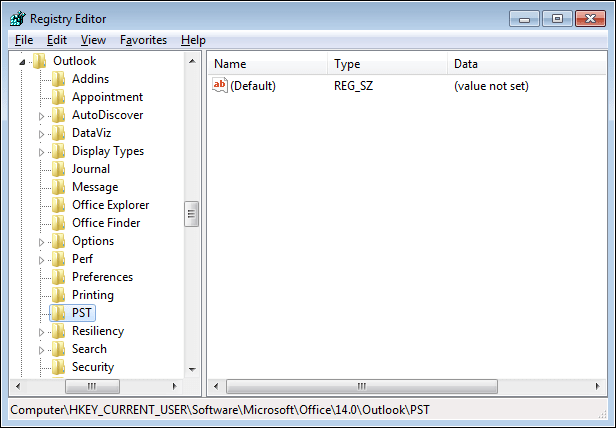Open the File menu
The width and height of the screenshot is (616, 428).
pos(24,40)
